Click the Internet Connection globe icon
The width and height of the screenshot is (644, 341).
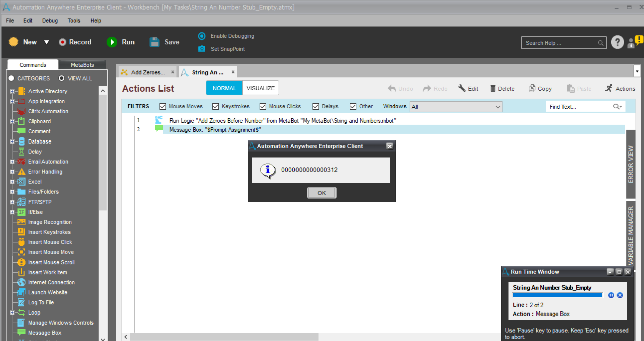coord(21,282)
